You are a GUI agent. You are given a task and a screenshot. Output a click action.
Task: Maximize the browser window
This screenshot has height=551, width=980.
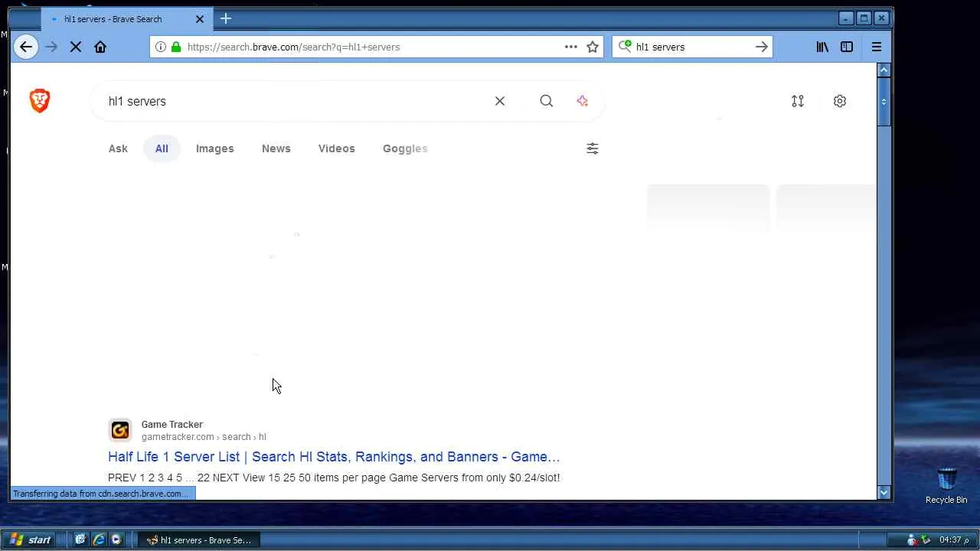[864, 18]
